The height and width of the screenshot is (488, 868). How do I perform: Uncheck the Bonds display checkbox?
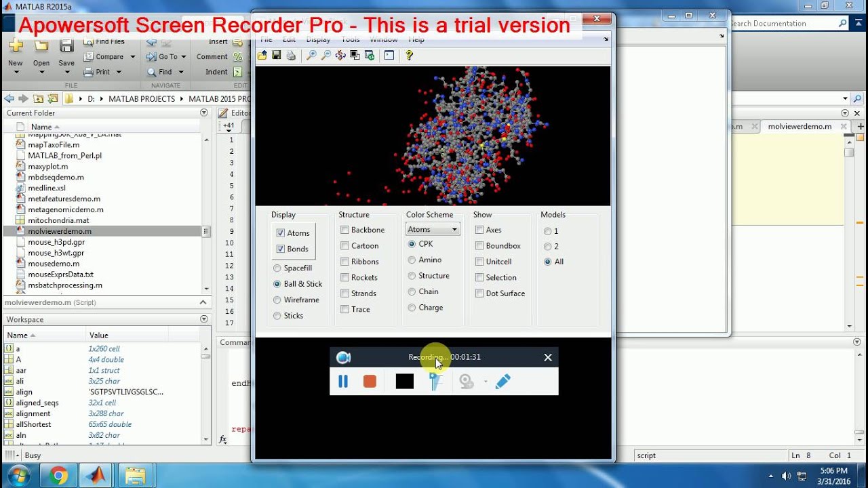(281, 249)
